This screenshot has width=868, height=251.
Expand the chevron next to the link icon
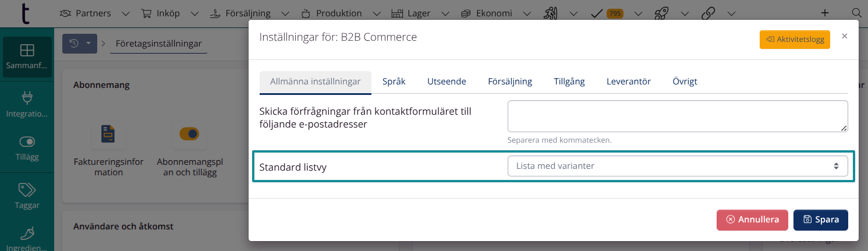pos(731,13)
